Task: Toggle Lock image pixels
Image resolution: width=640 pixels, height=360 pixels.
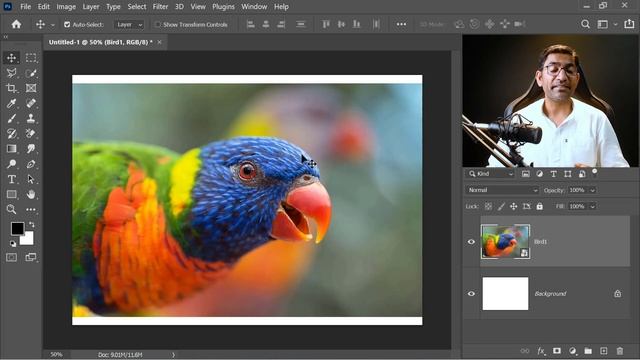Action: (x=501, y=207)
